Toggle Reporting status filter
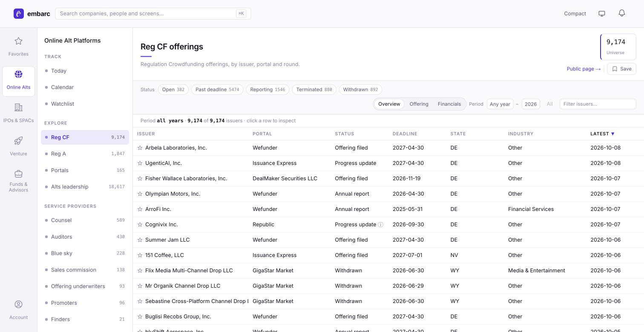 pos(267,89)
